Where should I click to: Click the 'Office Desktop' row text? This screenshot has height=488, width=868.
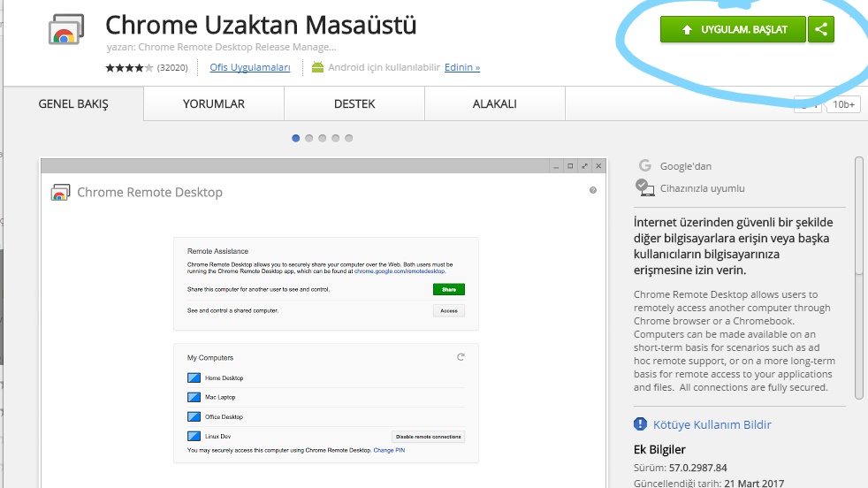coord(224,416)
